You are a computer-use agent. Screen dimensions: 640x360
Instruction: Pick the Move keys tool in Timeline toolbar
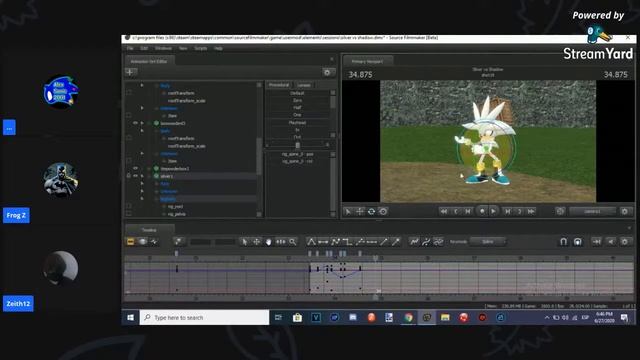pos(256,242)
